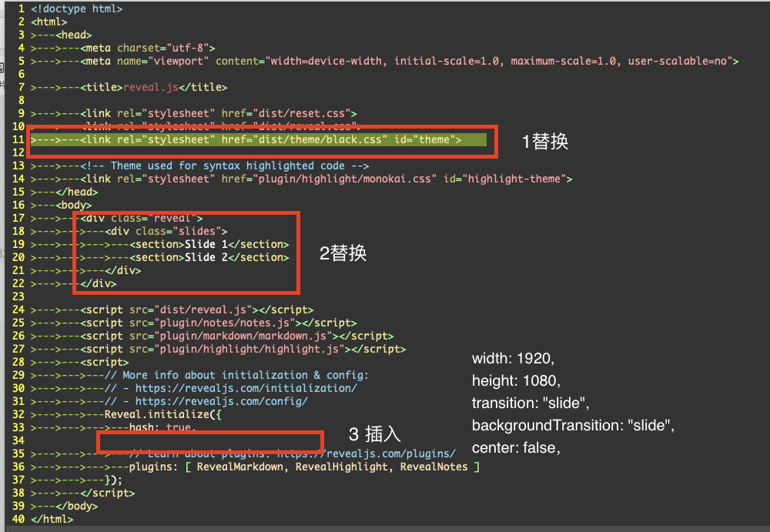Screen dimensions: 770x532
Task: Click the "plugin/highlight/highlight.js" script line
Action: pos(243,350)
